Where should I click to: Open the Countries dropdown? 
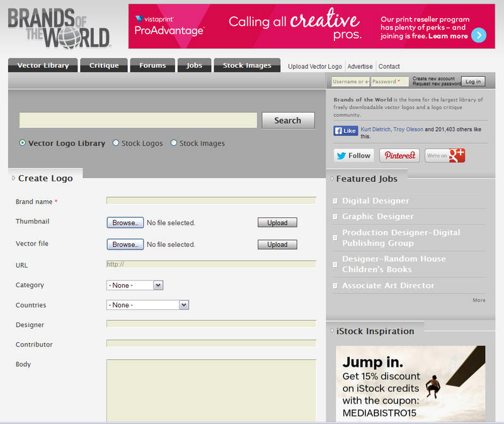pos(147,305)
